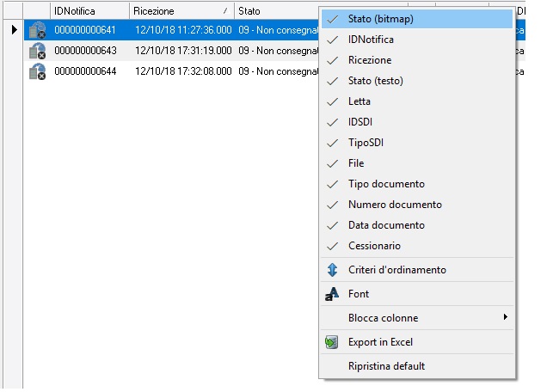Toggle the Letta column checkmark
The height and width of the screenshot is (392, 553).
point(359,101)
